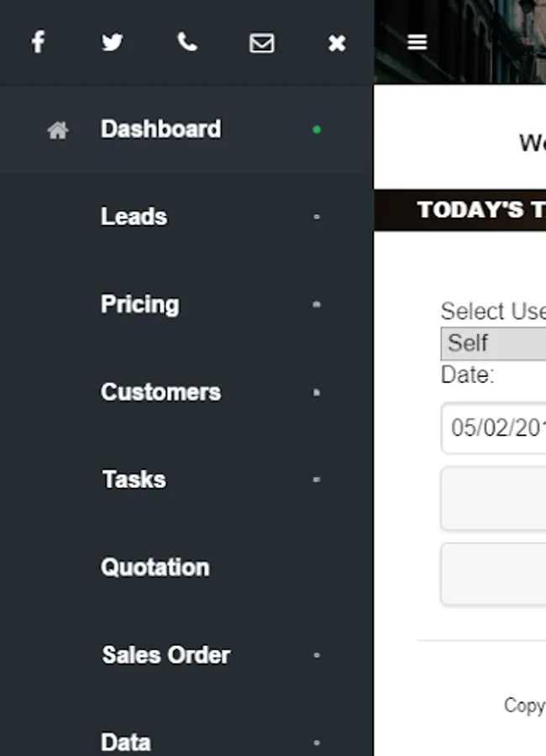
Task: Expand the Sales Order submenu indicator
Action: 317,655
